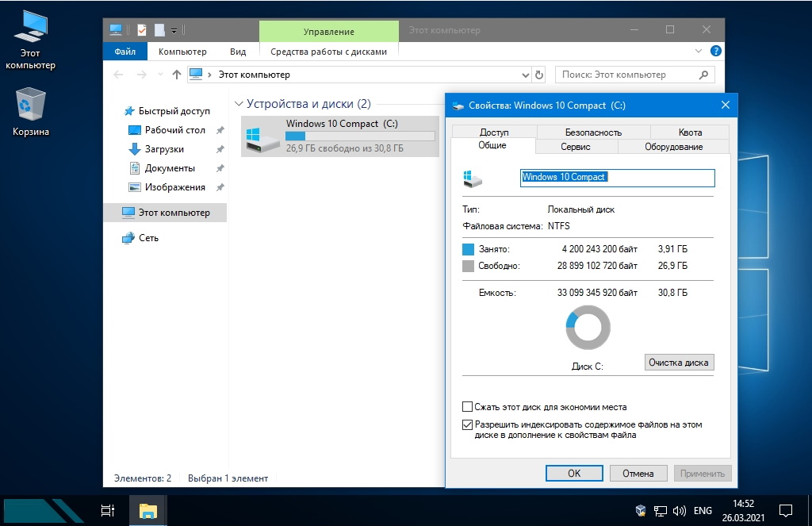812x526 pixels.
Task: Open the address bar history dropdown
Action: [x=525, y=75]
